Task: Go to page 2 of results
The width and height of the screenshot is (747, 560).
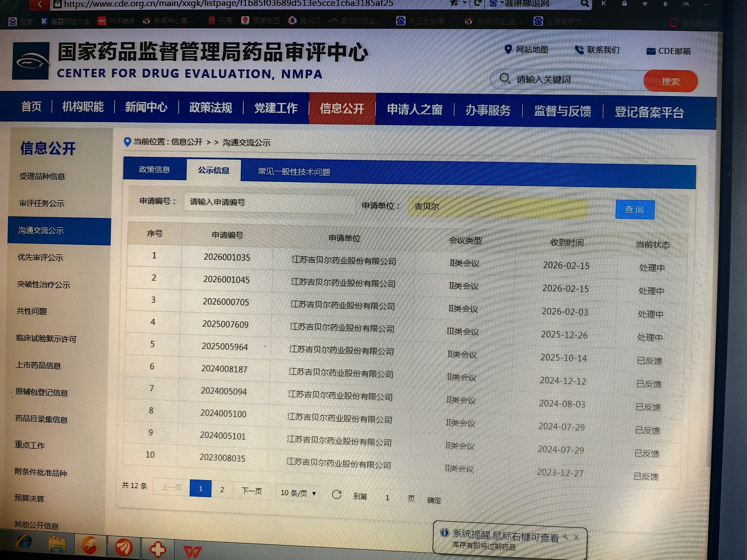Action: 222,490
